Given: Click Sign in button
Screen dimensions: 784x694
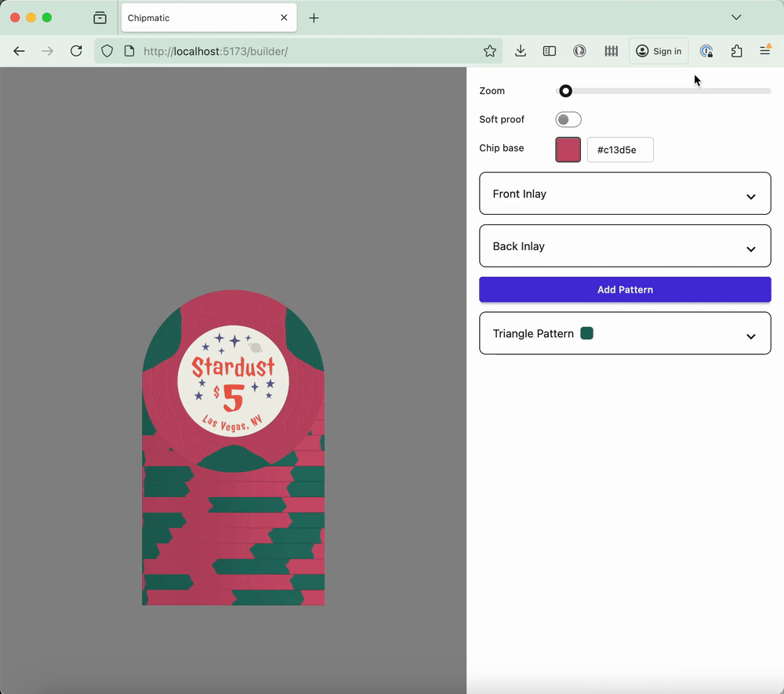Looking at the screenshot, I should [659, 51].
